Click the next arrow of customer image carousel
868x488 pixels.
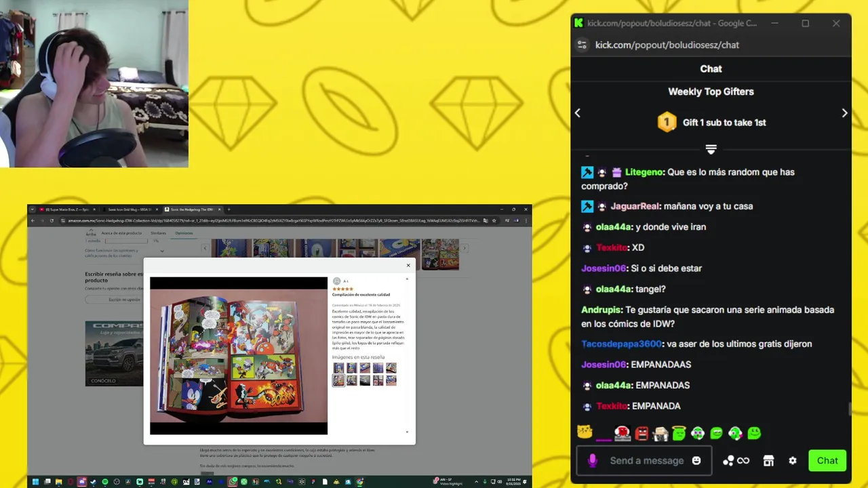click(x=465, y=249)
